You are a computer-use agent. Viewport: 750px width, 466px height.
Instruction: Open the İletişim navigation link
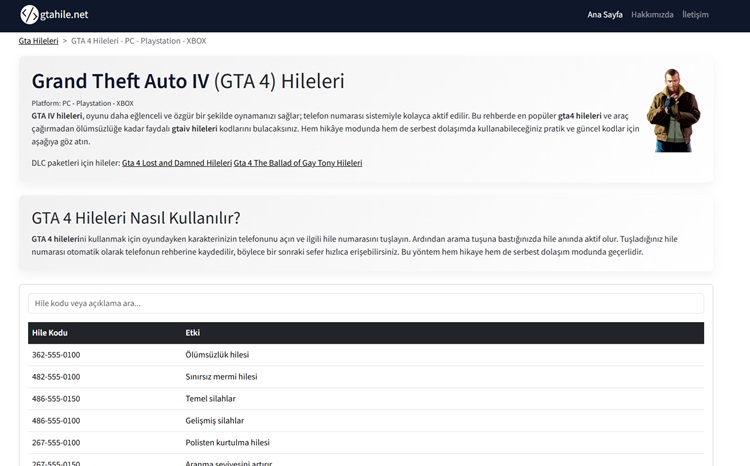click(x=695, y=15)
